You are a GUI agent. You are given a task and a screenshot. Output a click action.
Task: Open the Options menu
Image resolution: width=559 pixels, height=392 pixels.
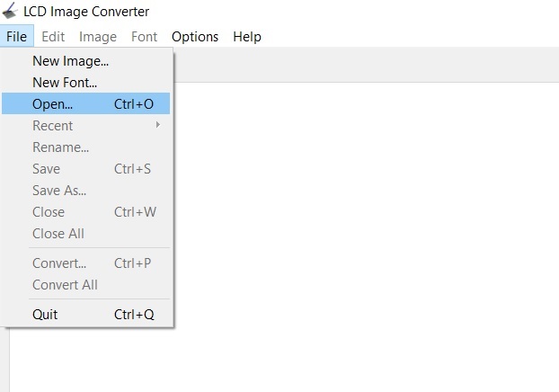(195, 36)
